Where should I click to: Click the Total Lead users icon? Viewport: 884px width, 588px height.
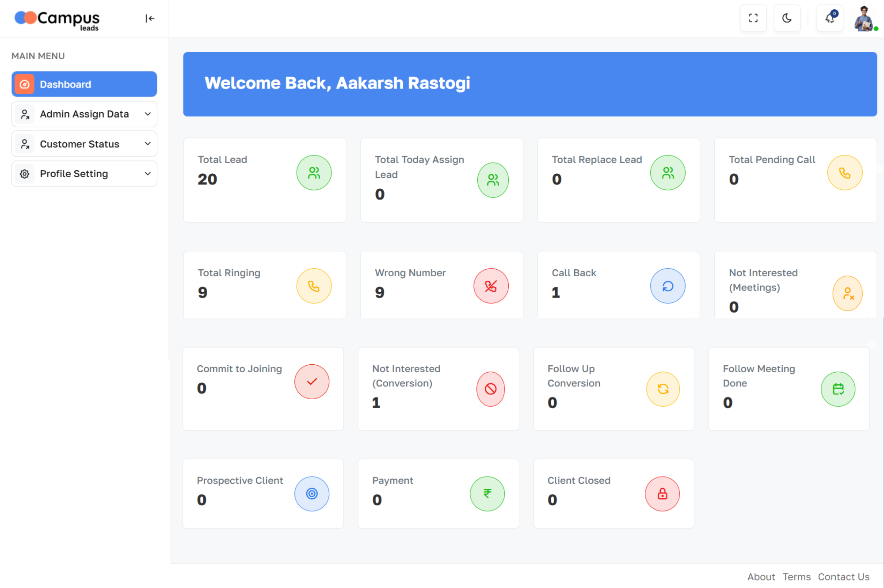tap(314, 173)
